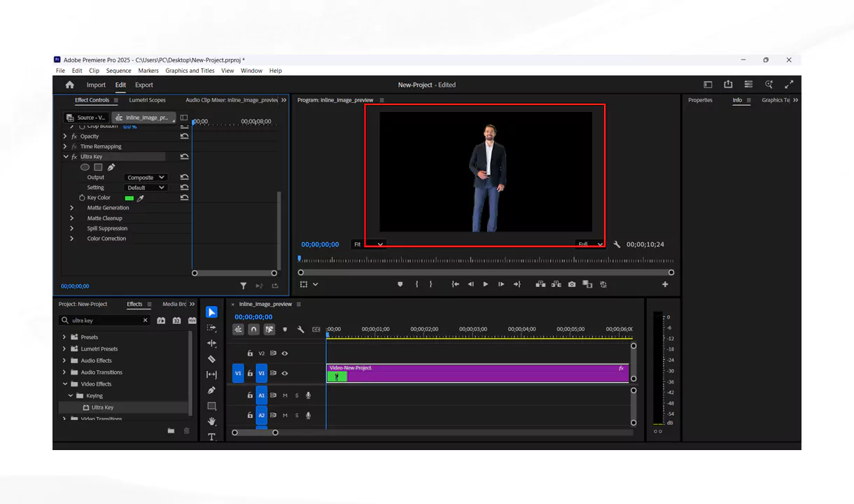
Task: Select the Selection tool arrow
Action: coord(211,312)
